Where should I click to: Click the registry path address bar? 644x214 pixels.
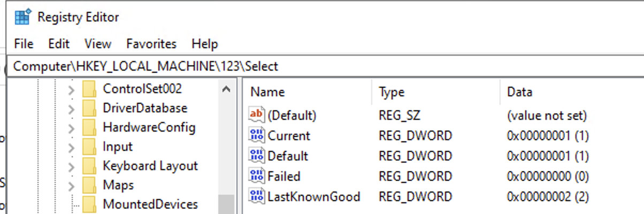click(x=326, y=66)
